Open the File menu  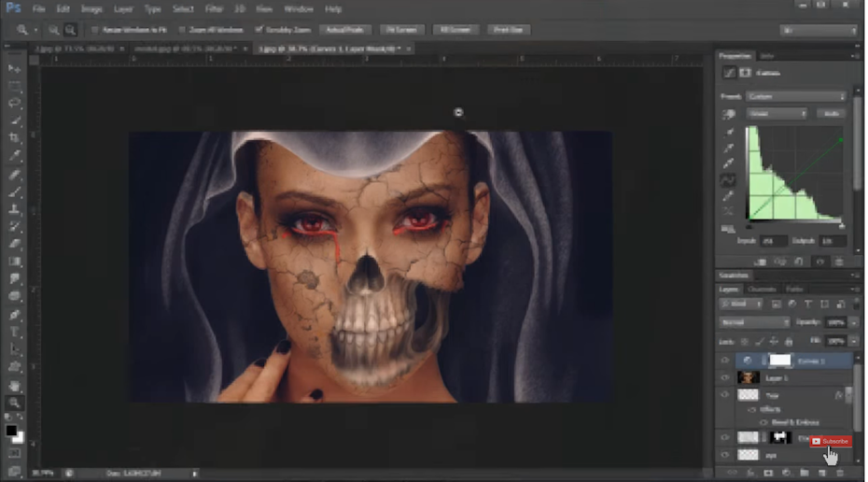pyautogui.click(x=38, y=9)
